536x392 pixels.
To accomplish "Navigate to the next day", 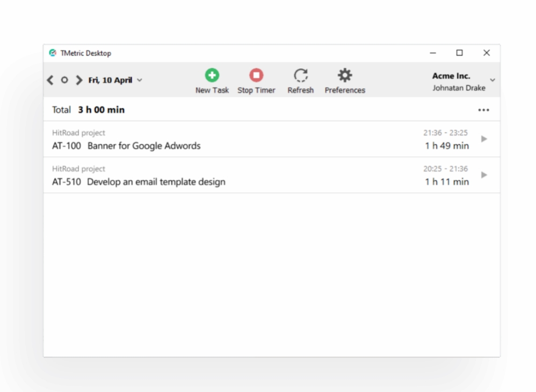I will click(x=78, y=79).
